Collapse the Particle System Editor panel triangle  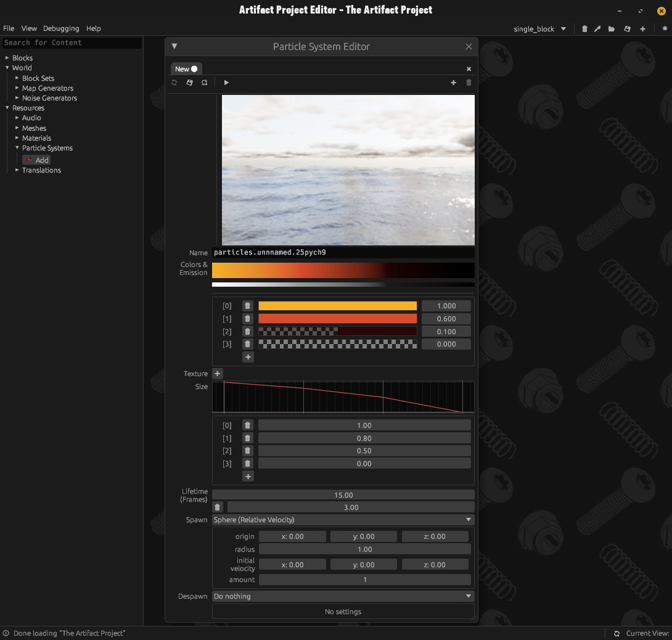coord(174,46)
